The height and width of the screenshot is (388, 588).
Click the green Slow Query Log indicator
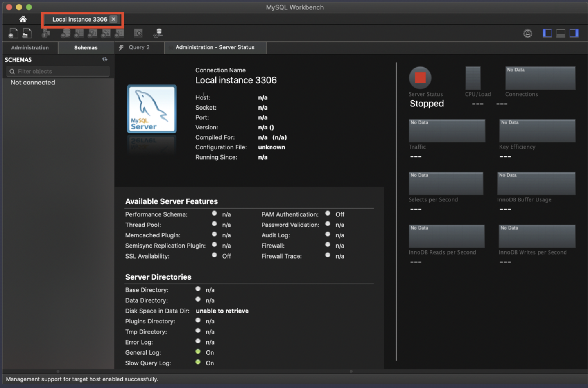[198, 362]
